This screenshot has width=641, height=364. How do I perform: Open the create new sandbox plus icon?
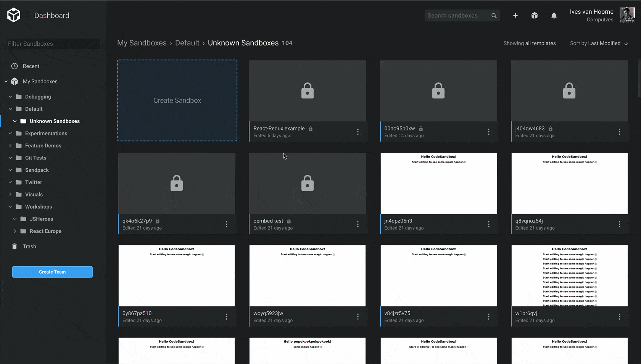click(515, 16)
